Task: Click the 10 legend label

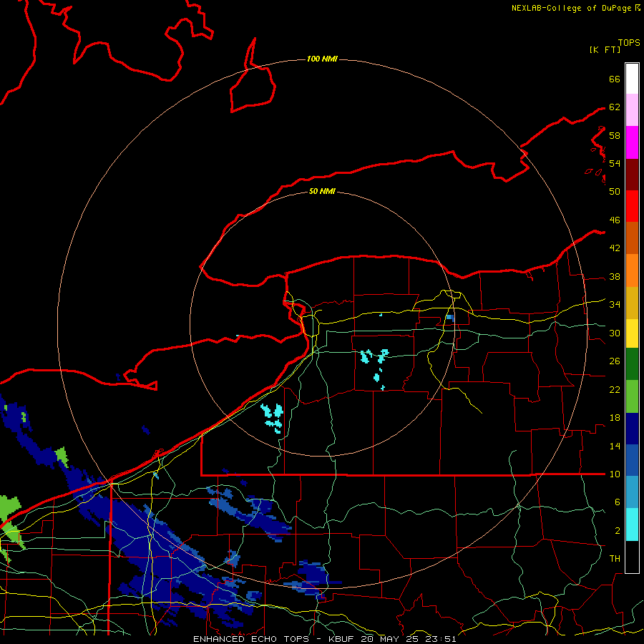Action: [x=615, y=474]
